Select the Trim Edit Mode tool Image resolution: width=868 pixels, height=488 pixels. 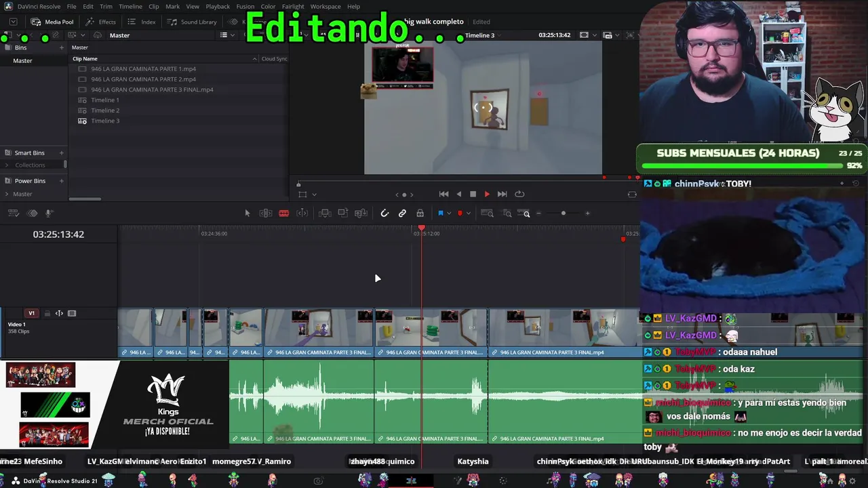pos(266,213)
